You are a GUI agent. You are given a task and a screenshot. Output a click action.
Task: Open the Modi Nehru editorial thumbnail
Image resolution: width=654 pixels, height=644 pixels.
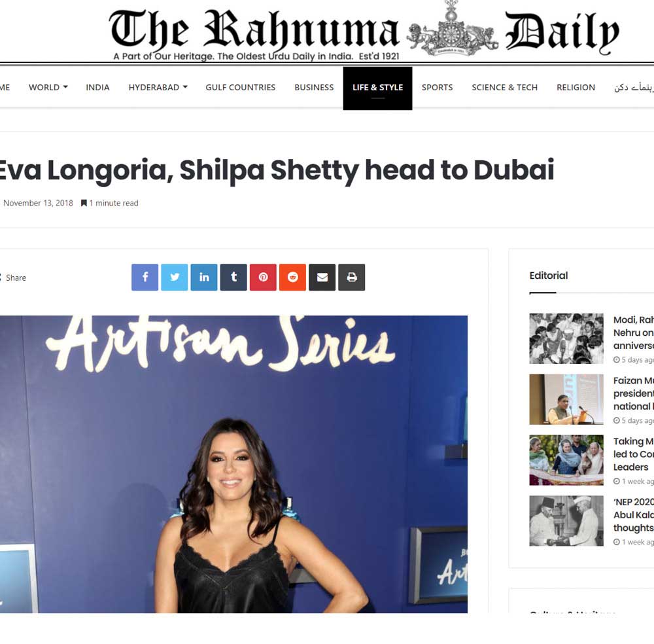point(566,338)
